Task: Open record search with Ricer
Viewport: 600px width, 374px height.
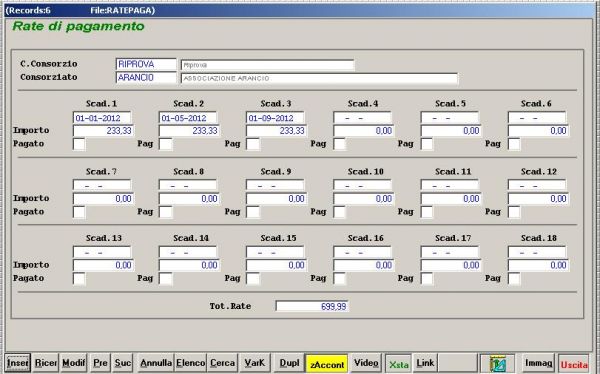Action: (x=46, y=363)
